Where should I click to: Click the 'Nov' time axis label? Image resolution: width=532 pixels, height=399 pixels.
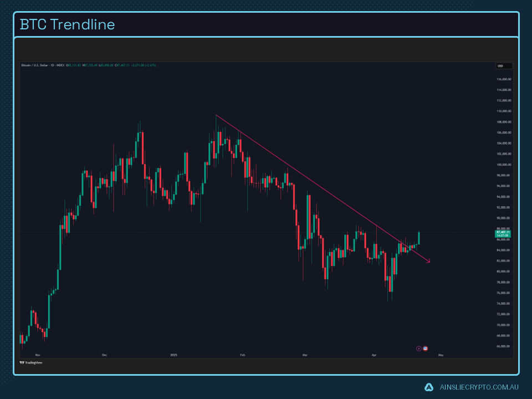(38, 355)
